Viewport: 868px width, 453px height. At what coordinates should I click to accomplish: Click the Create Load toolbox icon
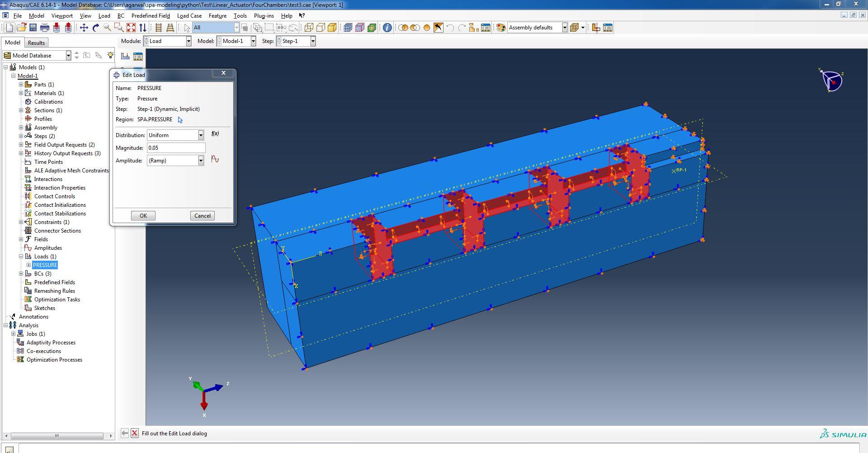125,56
